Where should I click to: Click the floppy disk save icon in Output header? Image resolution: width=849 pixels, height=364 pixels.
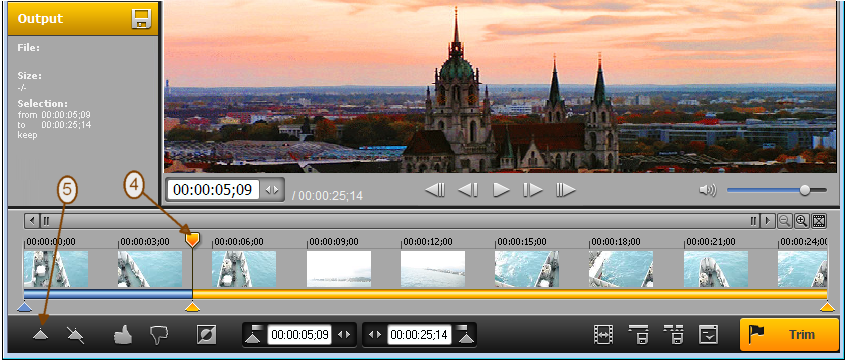point(141,18)
